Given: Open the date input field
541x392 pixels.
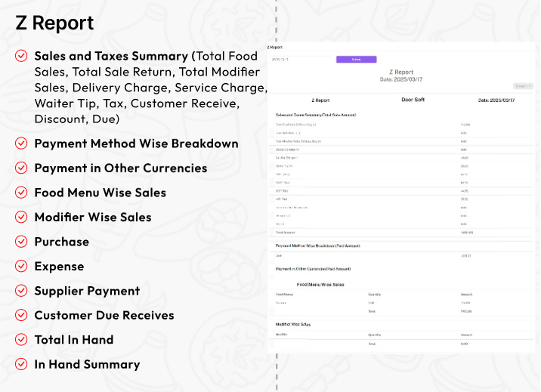Looking at the screenshot, I should pyautogui.click(x=300, y=60).
